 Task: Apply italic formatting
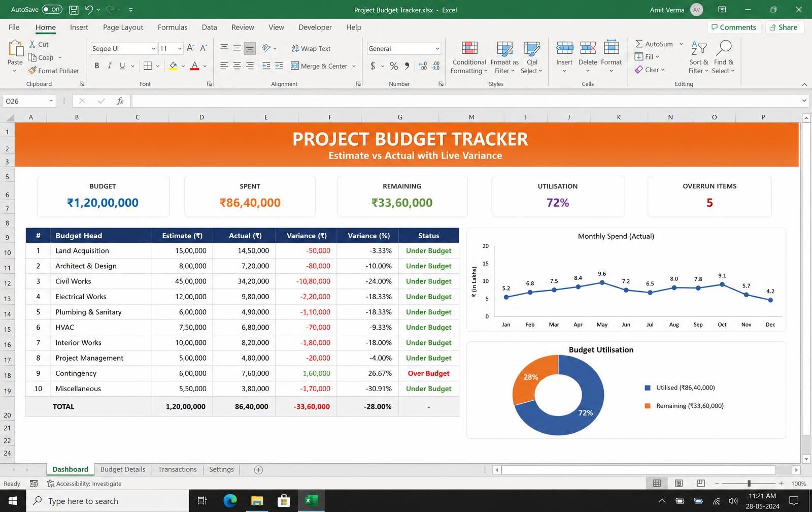point(109,66)
